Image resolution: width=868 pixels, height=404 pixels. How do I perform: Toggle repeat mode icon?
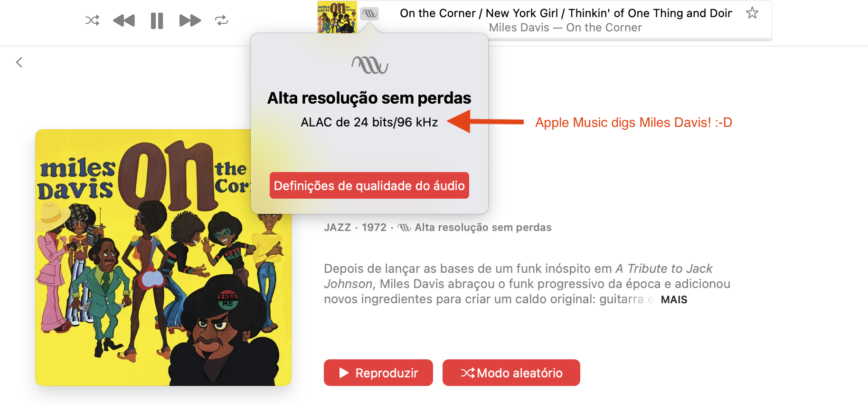[x=221, y=20]
